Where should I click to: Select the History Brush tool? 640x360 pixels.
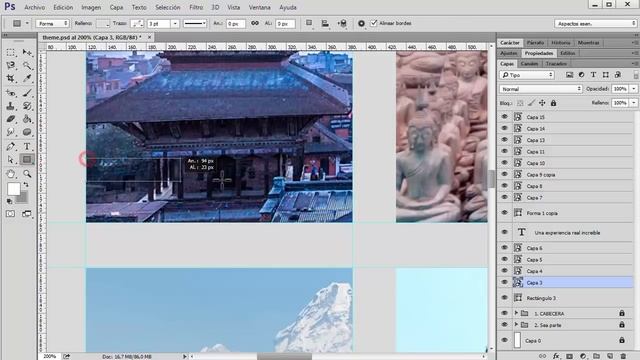click(x=27, y=106)
